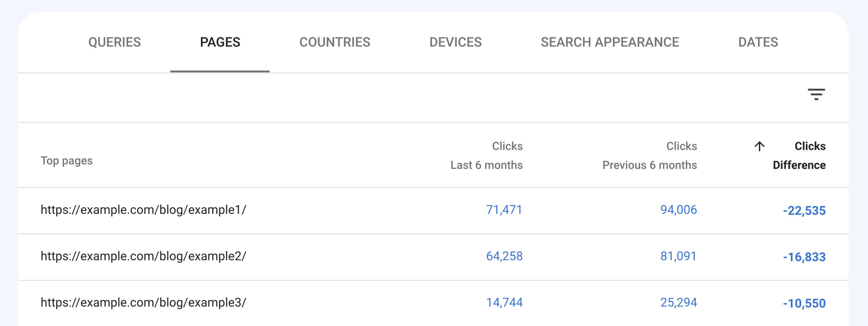Open the Search Appearance tab
The width and height of the screenshot is (868, 326).
(610, 42)
